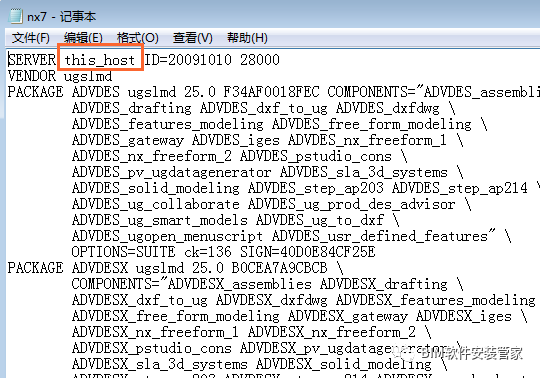Click ADVDES_nx_freeform_2 text
Screen dimensions: 540x378
tap(152, 156)
